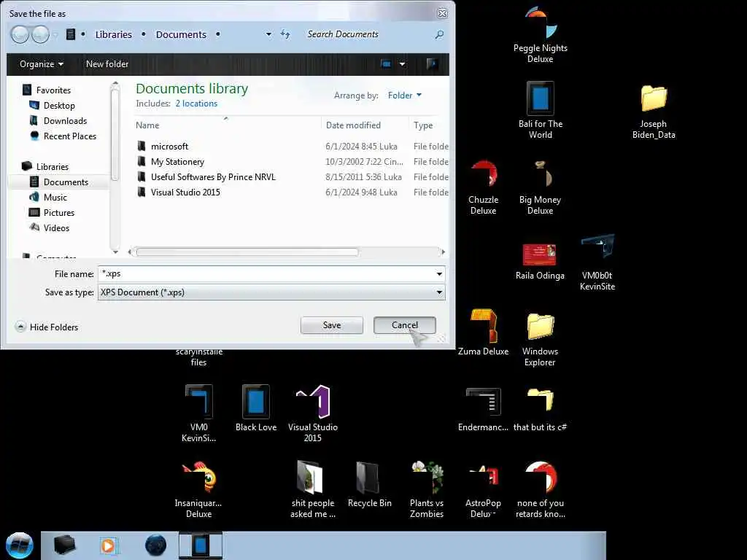Click the change view icon
The height and width of the screenshot is (560, 747).
coord(386,64)
